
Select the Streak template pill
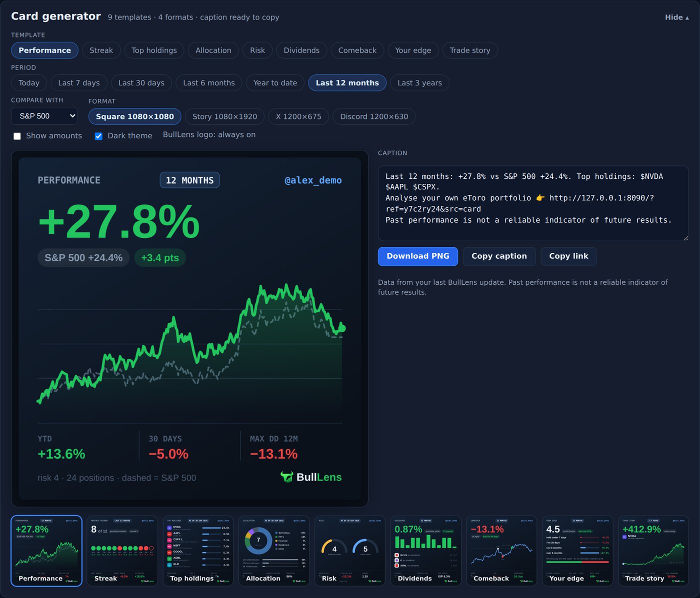tap(101, 50)
